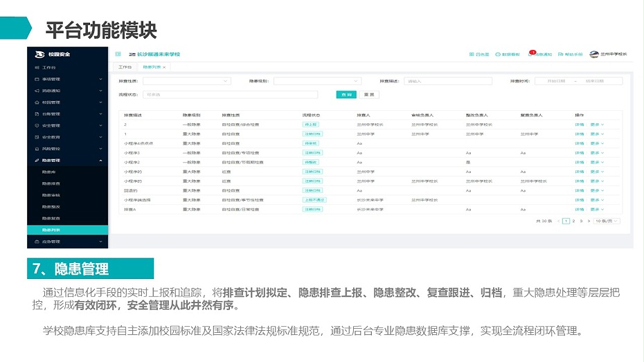Click cell 自检自查/综合检查

tap(241, 125)
